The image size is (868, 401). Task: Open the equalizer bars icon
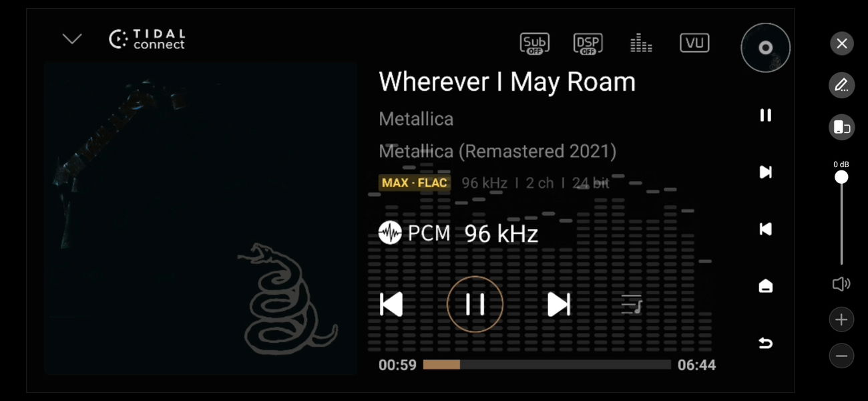[641, 43]
